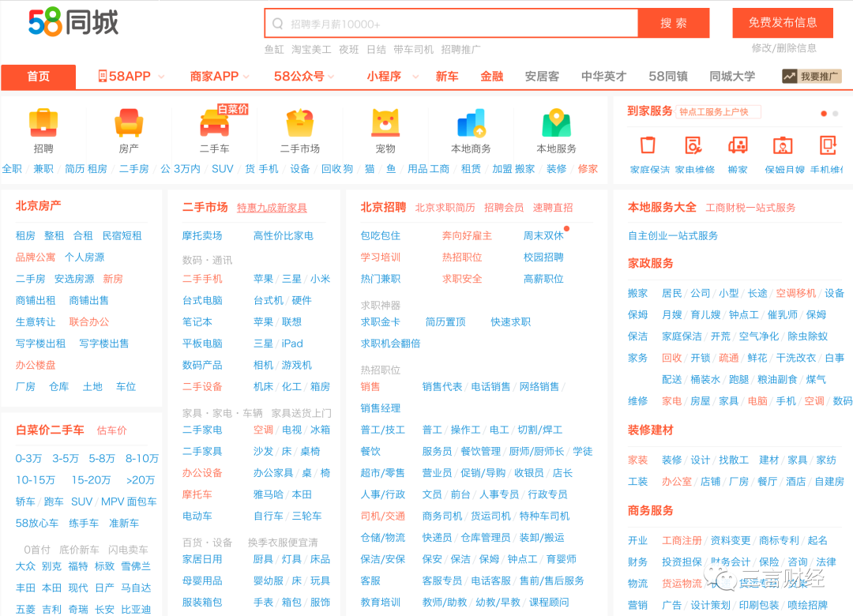Image resolution: width=853 pixels, height=616 pixels.
Task: Open 求职金卡 link
Action: 380,321
